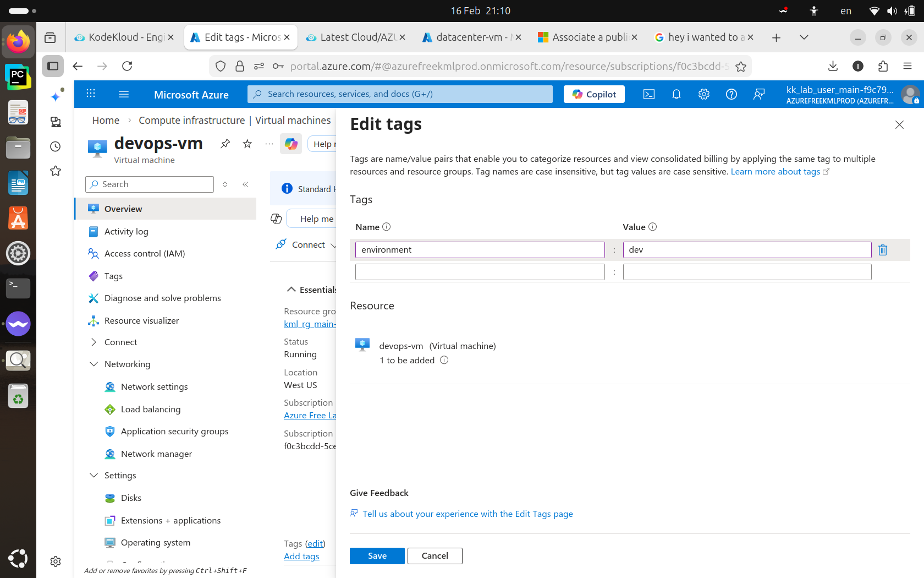Open Access control (IAM) menu item

pyautogui.click(x=145, y=254)
